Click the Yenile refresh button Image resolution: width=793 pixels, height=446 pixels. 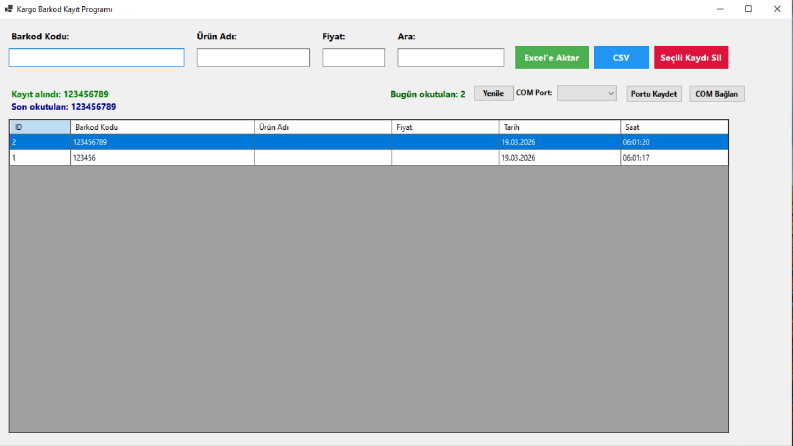coord(493,94)
